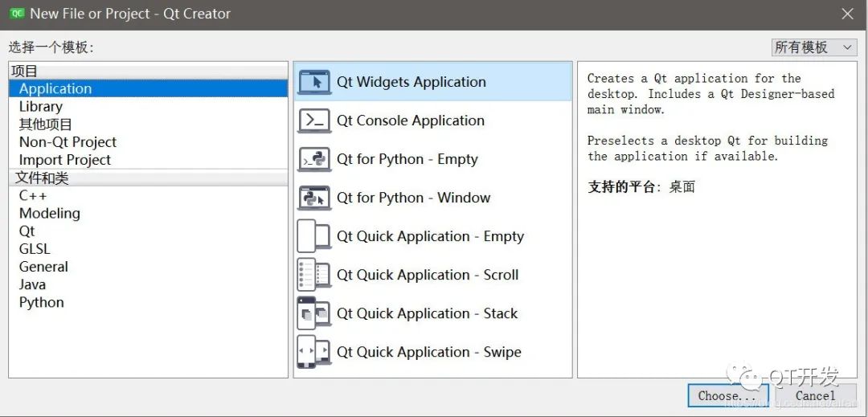Select the General file category
The image size is (868, 417).
click(x=149, y=267)
